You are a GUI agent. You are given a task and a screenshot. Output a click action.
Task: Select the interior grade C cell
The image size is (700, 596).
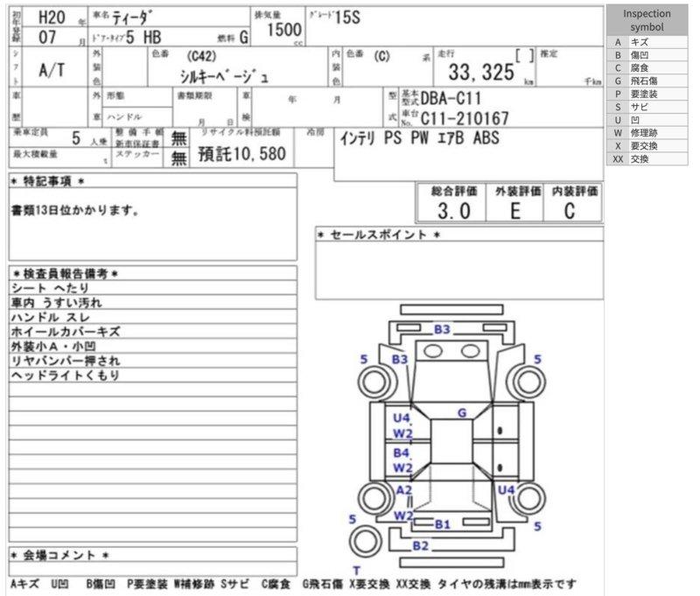click(570, 210)
